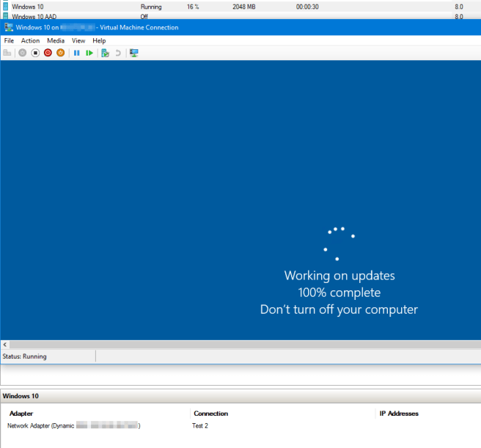Open the View menu
This screenshot has width=481, height=448.
click(x=78, y=40)
